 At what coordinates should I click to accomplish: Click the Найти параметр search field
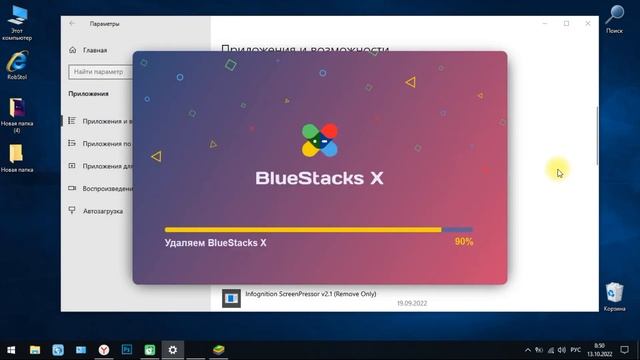click(100, 71)
